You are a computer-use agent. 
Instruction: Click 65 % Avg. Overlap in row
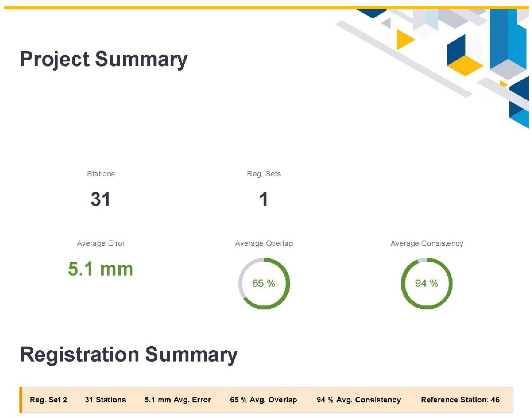click(263, 400)
